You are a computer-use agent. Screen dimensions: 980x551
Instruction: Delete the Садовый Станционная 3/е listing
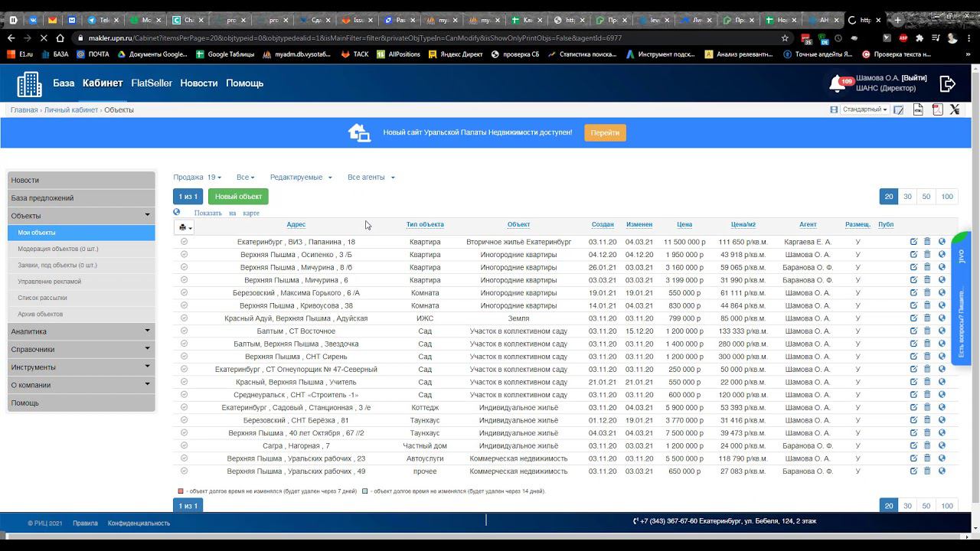click(x=927, y=407)
